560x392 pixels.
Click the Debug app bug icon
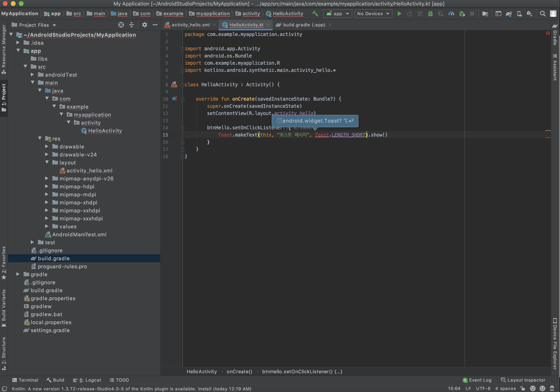(430, 14)
